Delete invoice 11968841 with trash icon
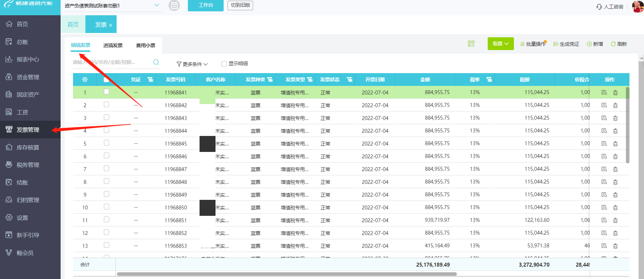 pyautogui.click(x=615, y=93)
